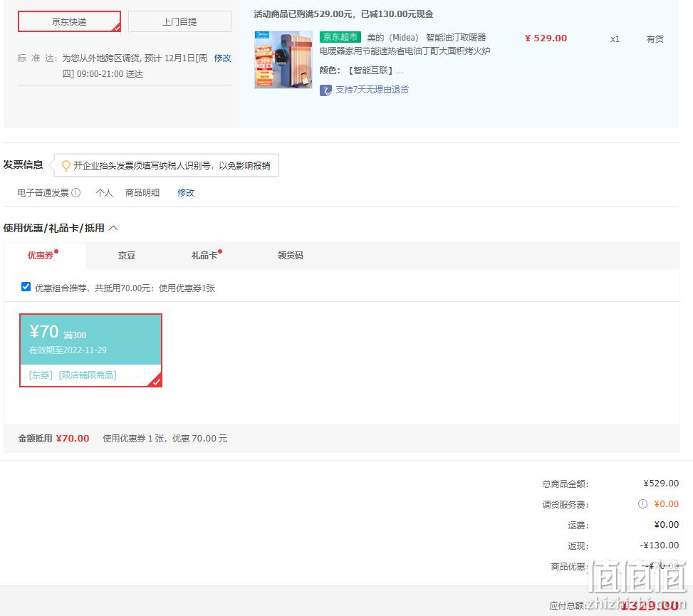Viewport: 693px width, 616px height.
Task: Click the lightbulb tip icon in invoice notice
Action: pos(66,166)
